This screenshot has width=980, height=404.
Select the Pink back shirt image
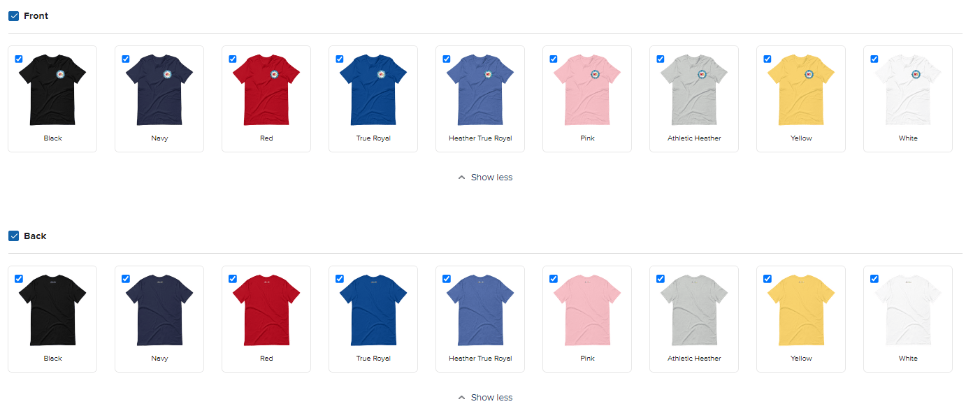tap(587, 310)
